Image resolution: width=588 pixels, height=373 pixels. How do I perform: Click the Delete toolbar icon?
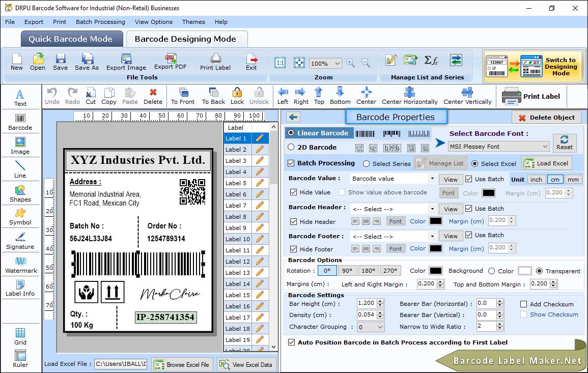[153, 96]
